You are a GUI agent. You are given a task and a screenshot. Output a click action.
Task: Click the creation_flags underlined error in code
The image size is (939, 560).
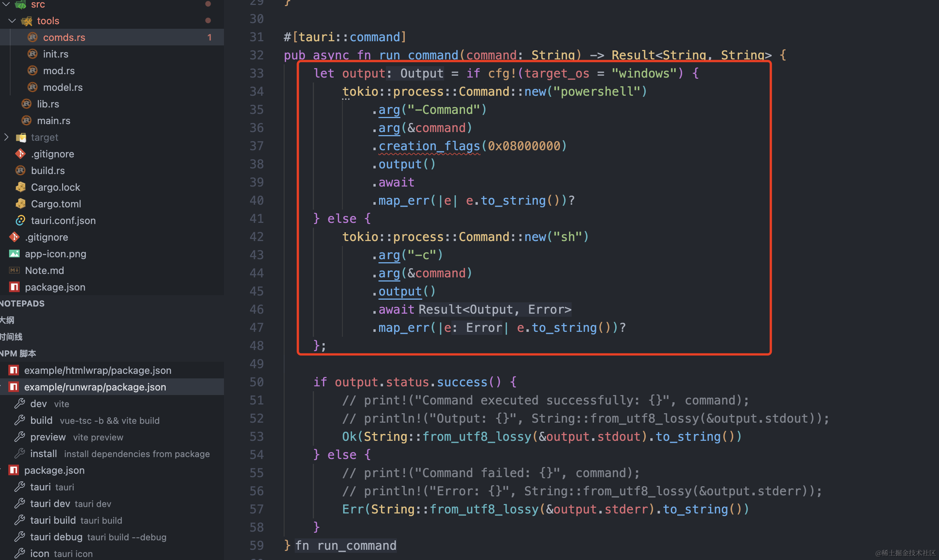tap(429, 146)
